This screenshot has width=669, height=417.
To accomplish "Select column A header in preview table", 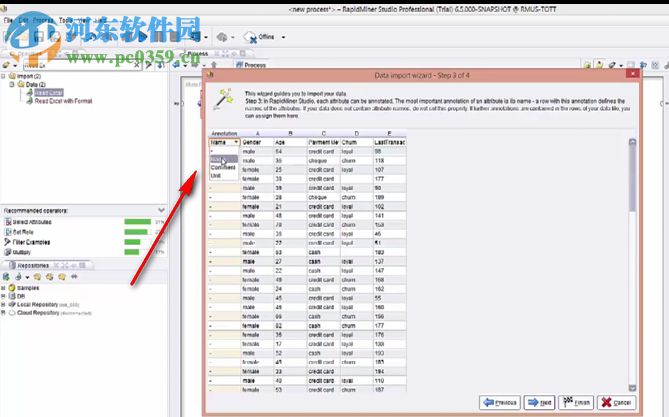I will 257,133.
